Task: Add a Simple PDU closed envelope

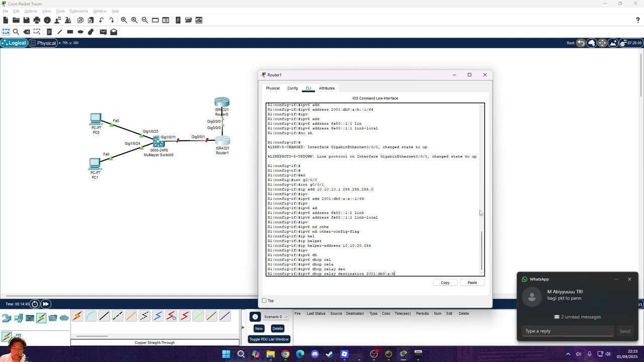Action: [103, 32]
